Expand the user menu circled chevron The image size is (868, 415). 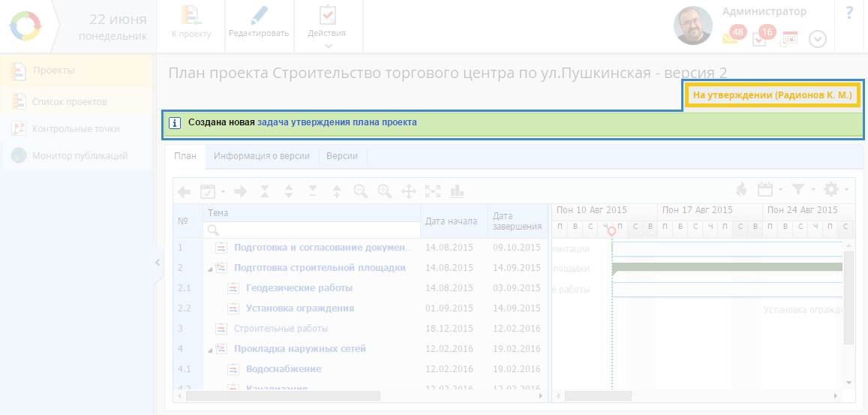point(818,39)
